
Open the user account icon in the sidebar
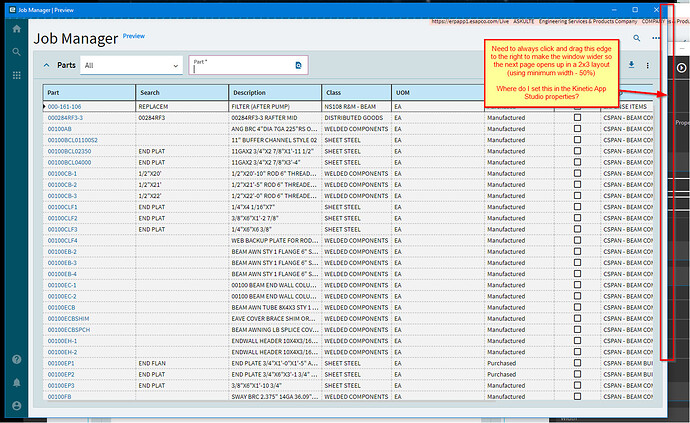[x=17, y=406]
